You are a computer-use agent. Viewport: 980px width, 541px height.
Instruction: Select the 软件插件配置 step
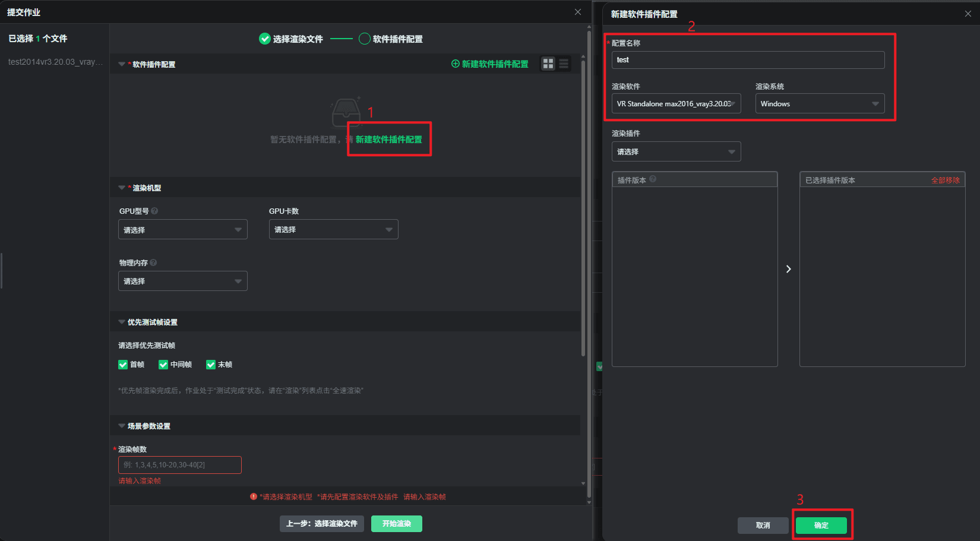coord(391,39)
